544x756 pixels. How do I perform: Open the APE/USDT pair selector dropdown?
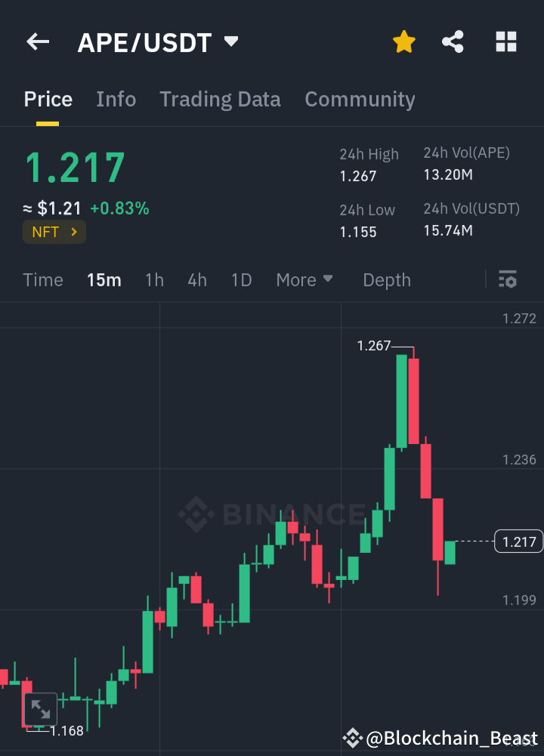231,42
